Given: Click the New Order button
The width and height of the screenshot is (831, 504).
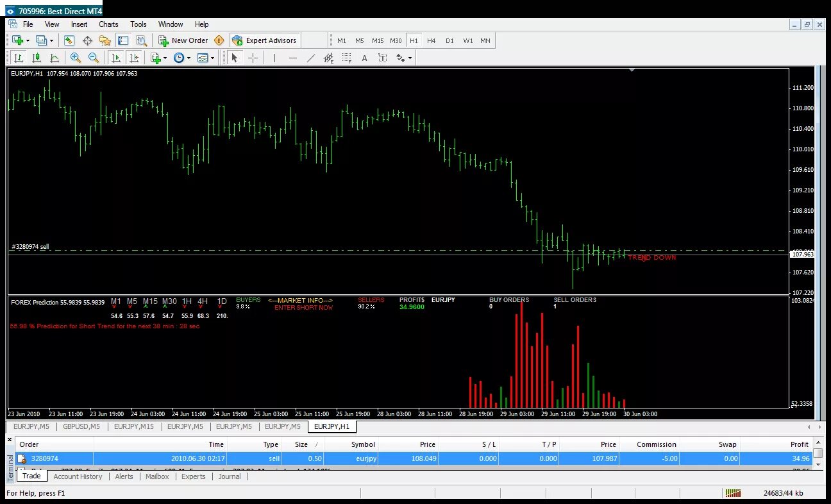Looking at the screenshot, I should tap(184, 40).
